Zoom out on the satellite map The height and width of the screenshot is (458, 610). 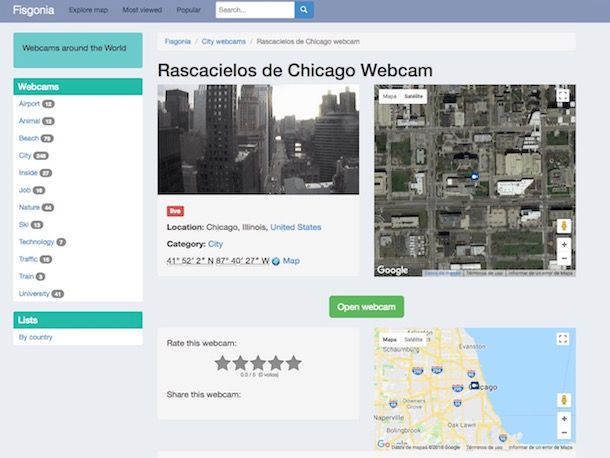[563, 259]
